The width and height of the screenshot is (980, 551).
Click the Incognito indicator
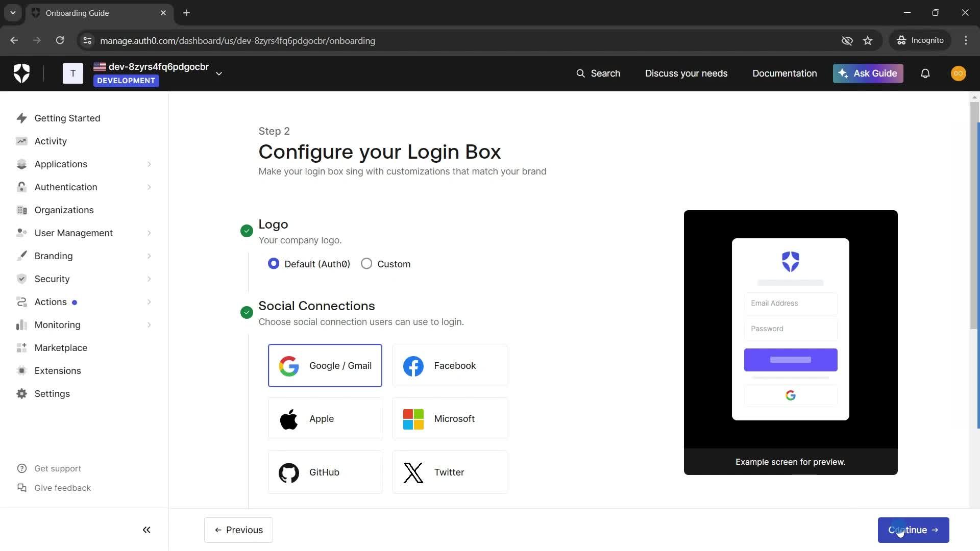[x=920, y=41]
